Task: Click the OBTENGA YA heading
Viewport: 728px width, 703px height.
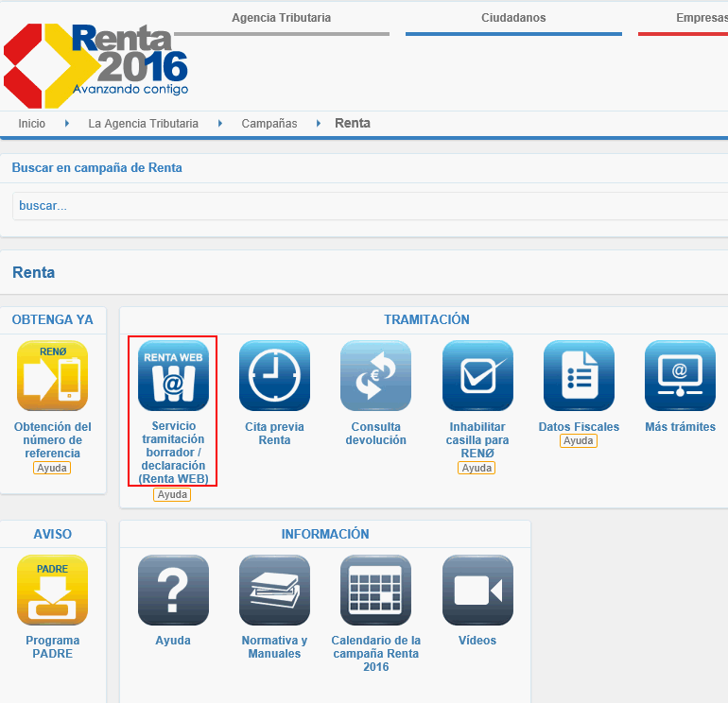Action: [x=52, y=319]
